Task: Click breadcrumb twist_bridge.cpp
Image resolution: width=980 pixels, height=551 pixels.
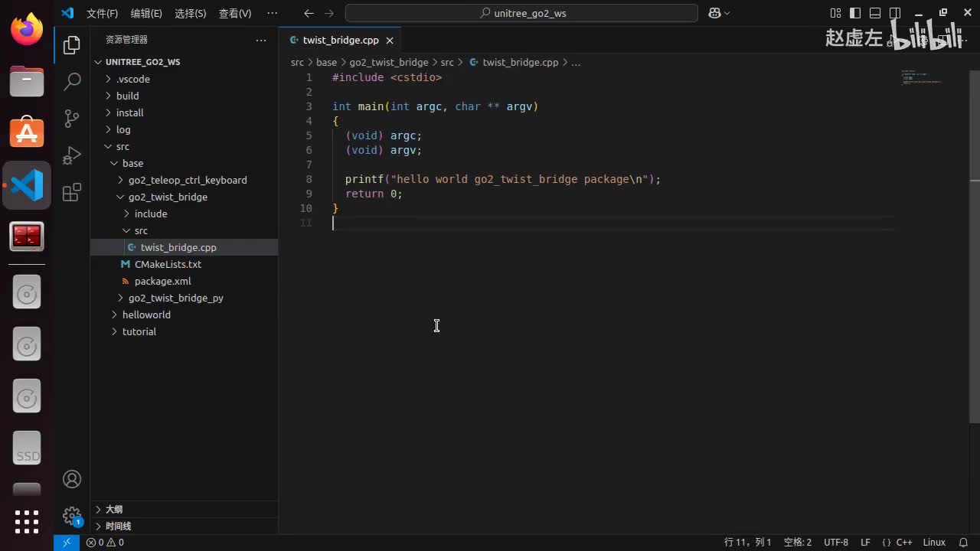Action: (x=520, y=62)
